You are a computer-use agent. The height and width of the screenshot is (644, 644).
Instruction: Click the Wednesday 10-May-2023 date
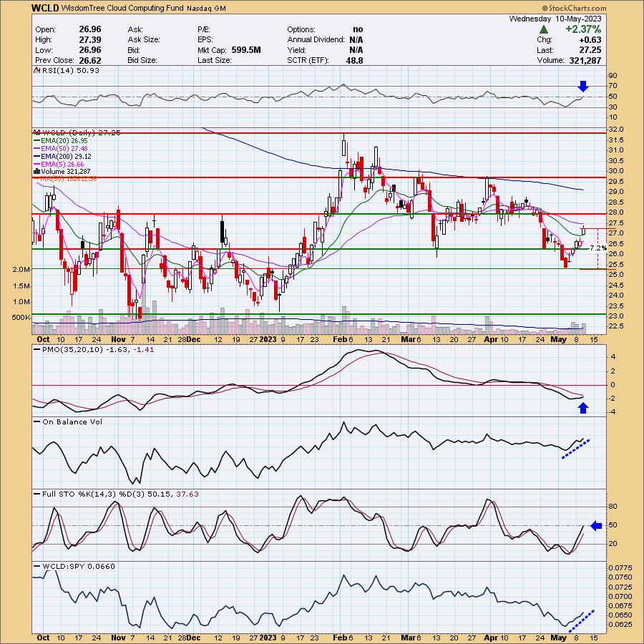[x=555, y=19]
